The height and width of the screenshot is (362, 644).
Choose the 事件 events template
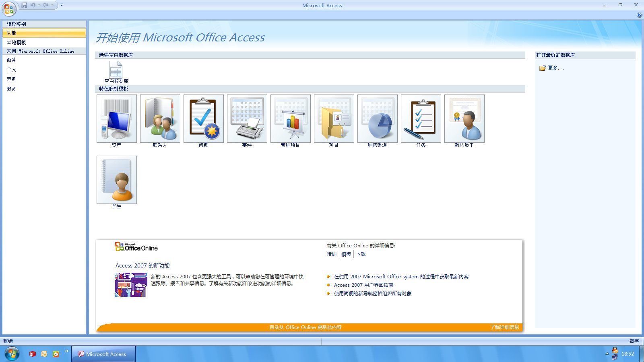tap(247, 121)
